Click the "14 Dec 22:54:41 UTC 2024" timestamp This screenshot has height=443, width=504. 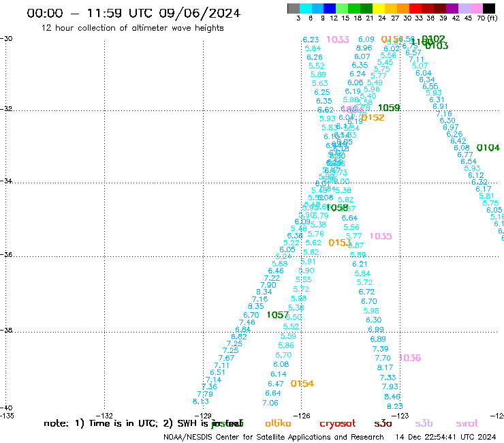pyautogui.click(x=445, y=437)
